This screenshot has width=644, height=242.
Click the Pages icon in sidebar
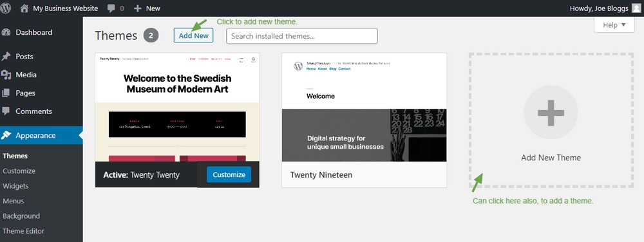6,93
